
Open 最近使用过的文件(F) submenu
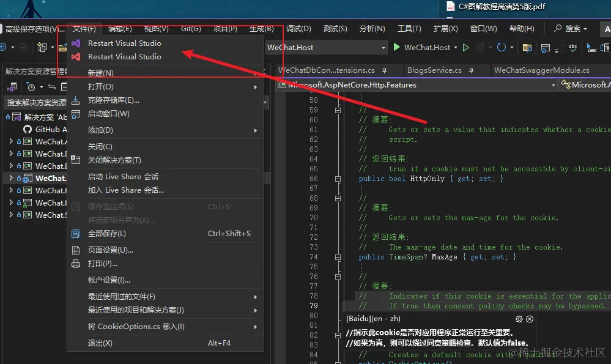tap(165, 297)
